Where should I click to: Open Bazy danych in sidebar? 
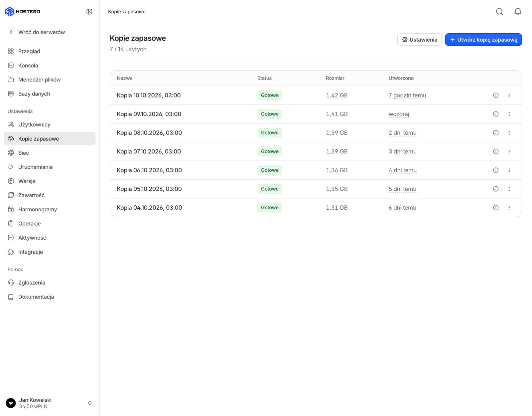coord(50,94)
